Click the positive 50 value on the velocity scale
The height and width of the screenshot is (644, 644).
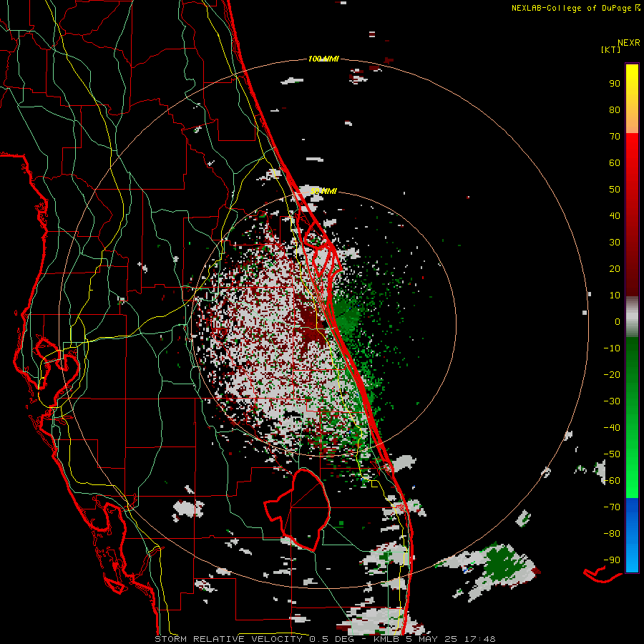(615, 190)
